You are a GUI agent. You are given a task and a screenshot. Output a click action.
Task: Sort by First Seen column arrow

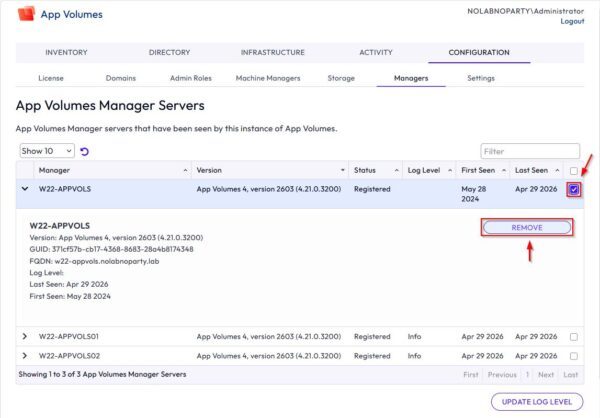[x=504, y=170]
